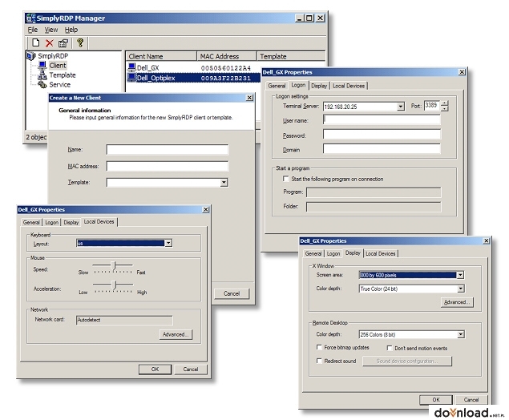This screenshot has height=420, width=509.
Task: Click the MAC address input field
Action: (x=168, y=166)
